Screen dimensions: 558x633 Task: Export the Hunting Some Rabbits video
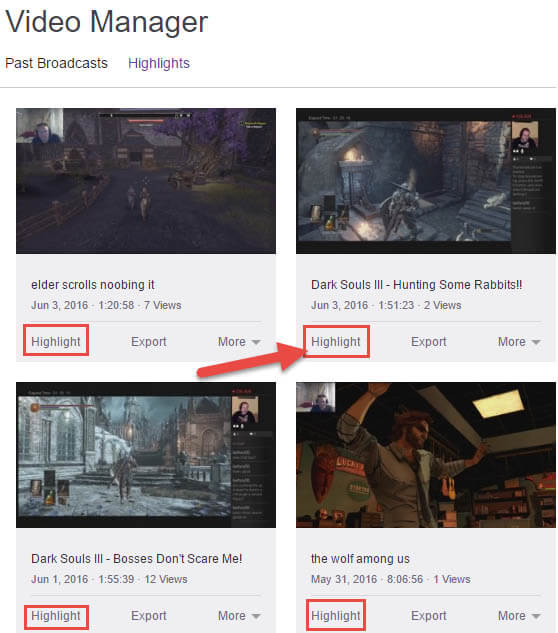pyautogui.click(x=428, y=342)
